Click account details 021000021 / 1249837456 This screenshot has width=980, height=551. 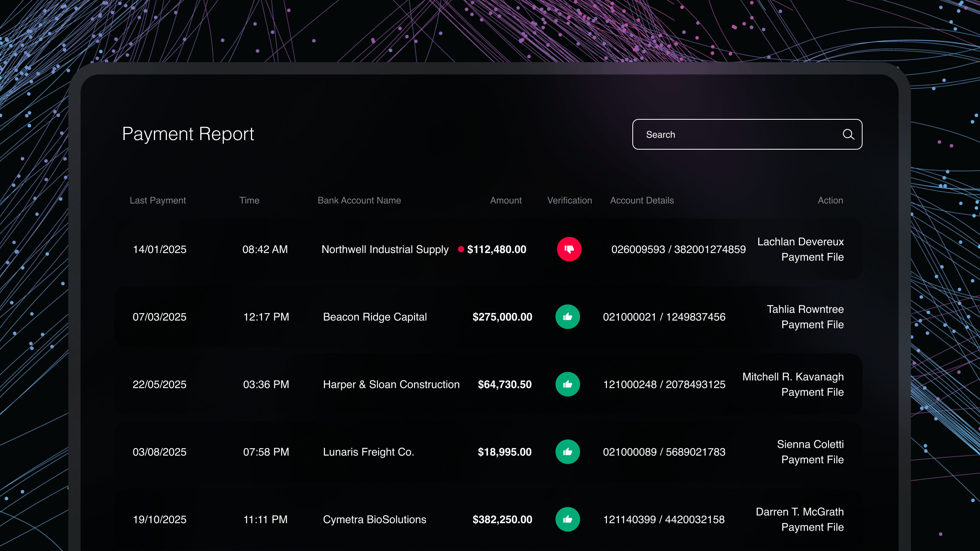(x=664, y=317)
